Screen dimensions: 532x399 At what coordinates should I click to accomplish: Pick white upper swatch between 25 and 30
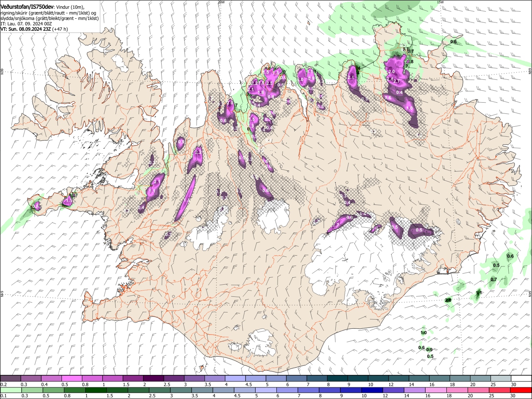click(501, 379)
